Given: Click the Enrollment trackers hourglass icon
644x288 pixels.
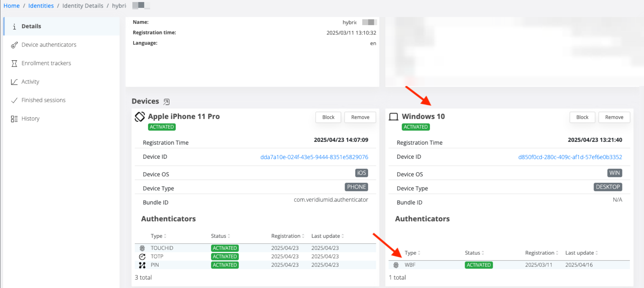Looking at the screenshot, I should [x=14, y=63].
